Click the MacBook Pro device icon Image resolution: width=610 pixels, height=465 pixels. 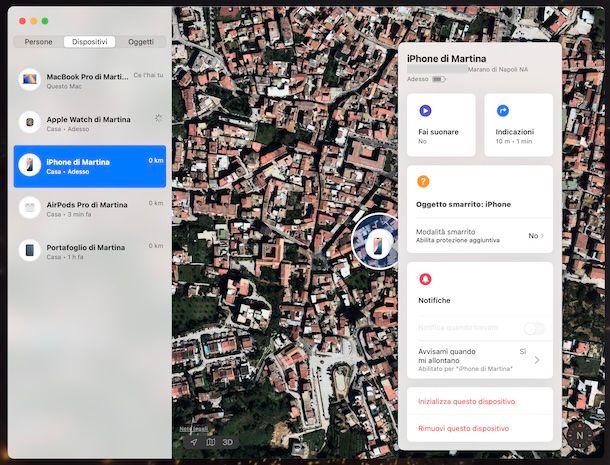30,80
